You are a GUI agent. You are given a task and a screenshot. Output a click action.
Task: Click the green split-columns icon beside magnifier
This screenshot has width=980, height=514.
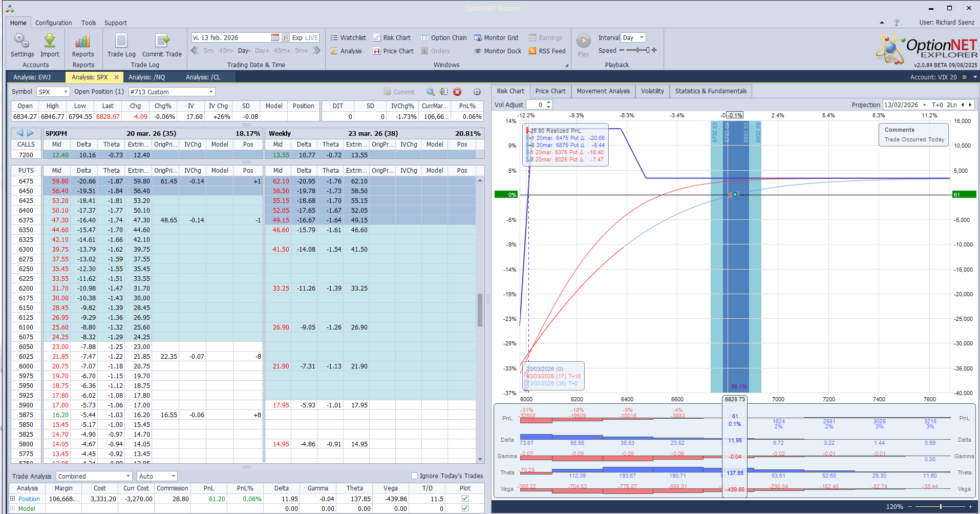[x=443, y=92]
